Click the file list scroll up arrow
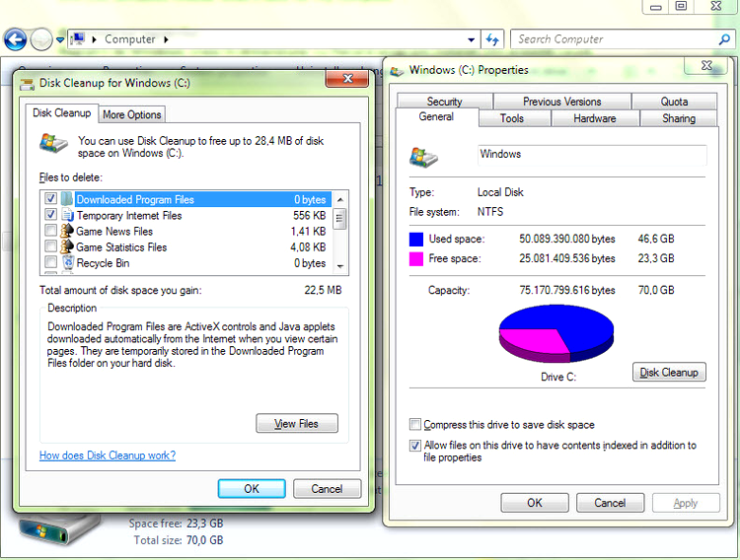This screenshot has height=560, width=740. [x=339, y=200]
